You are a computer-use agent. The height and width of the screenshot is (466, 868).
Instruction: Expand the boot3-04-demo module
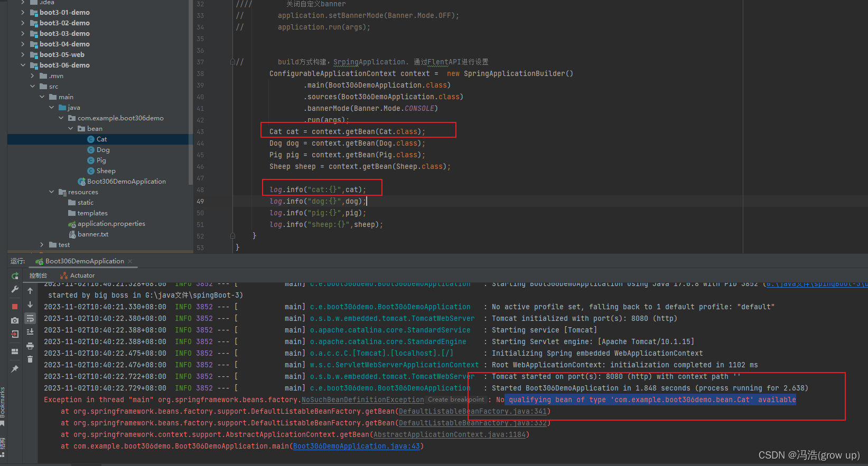click(23, 44)
